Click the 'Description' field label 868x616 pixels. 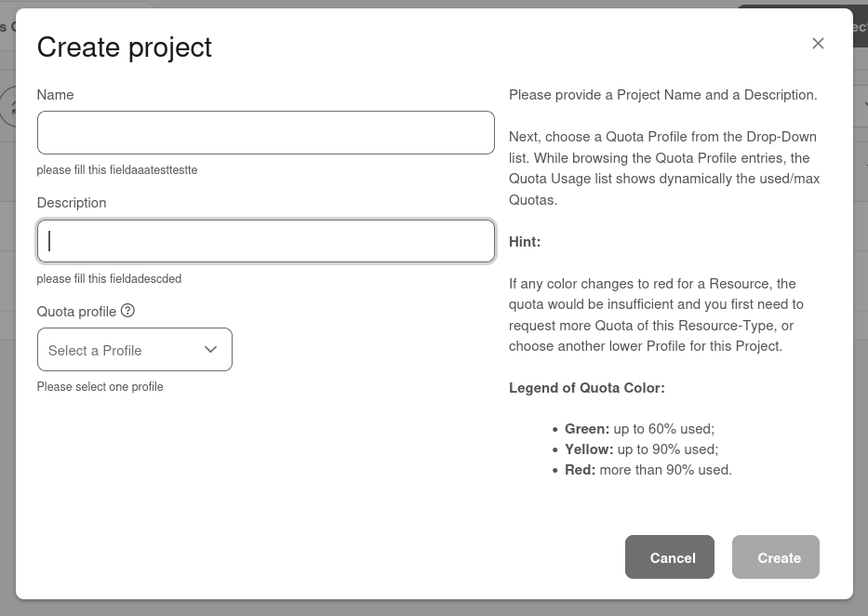click(72, 203)
